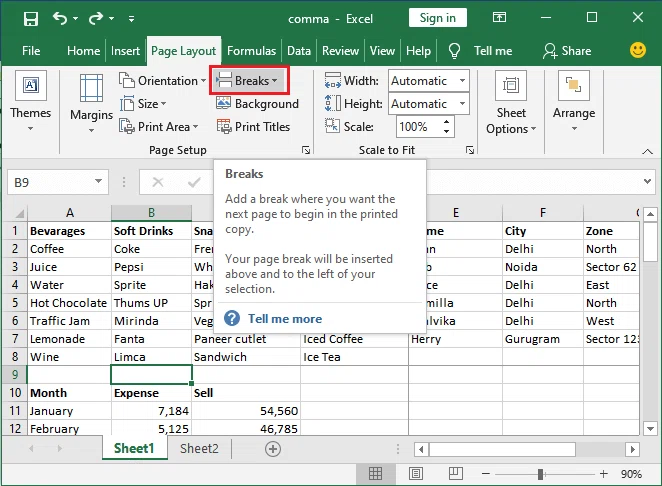Open the Name Box dropdown arrow
The height and width of the screenshot is (486, 662).
(x=98, y=182)
